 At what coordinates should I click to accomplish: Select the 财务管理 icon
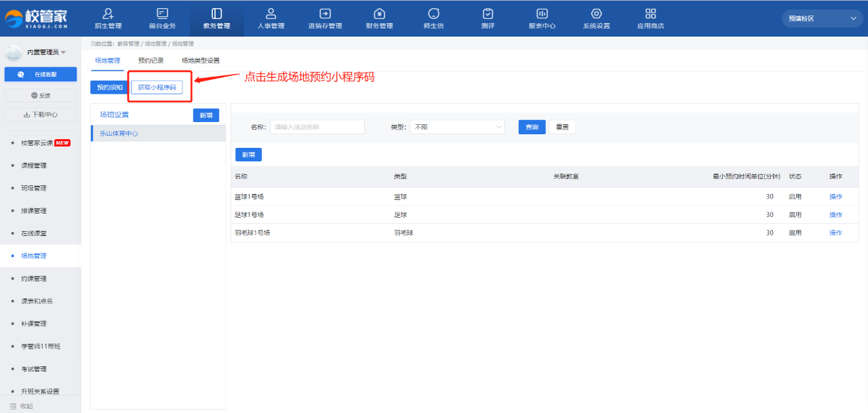(x=379, y=14)
